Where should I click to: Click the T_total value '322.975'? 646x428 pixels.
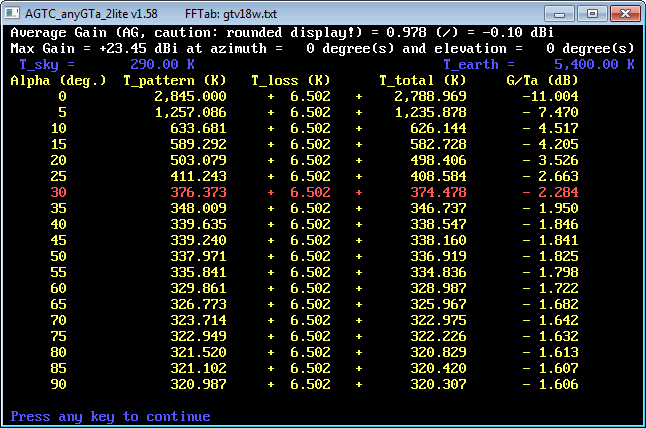(438, 320)
